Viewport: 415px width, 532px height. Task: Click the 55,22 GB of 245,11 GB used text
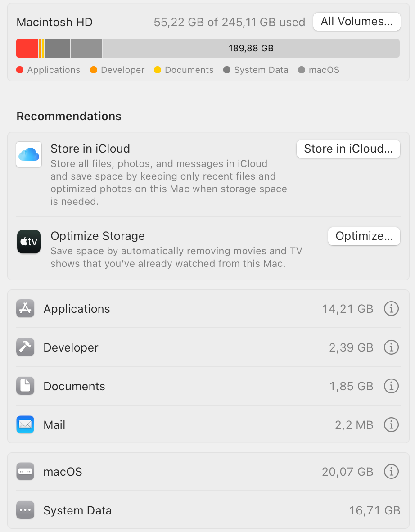(x=230, y=23)
